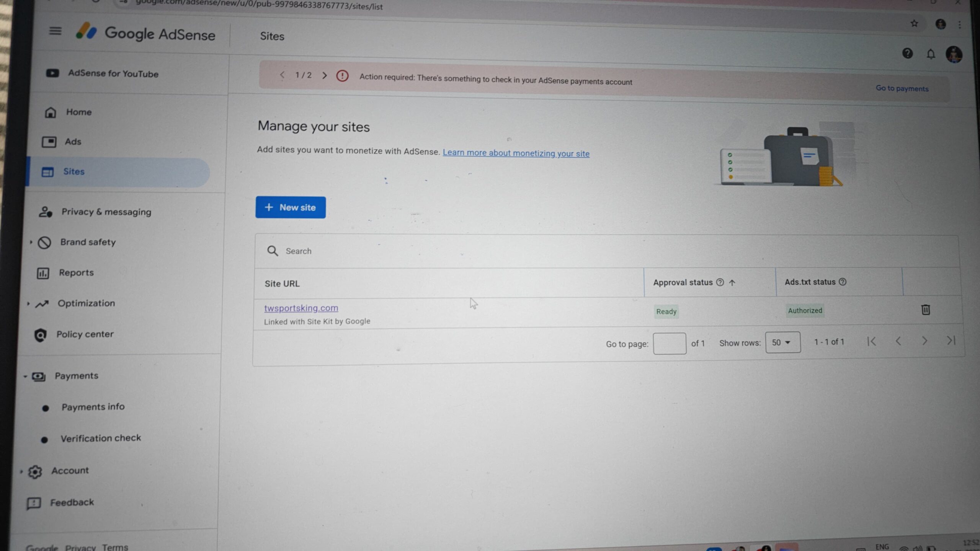Open Optimization section
Viewport: 980px width, 551px height.
(86, 303)
